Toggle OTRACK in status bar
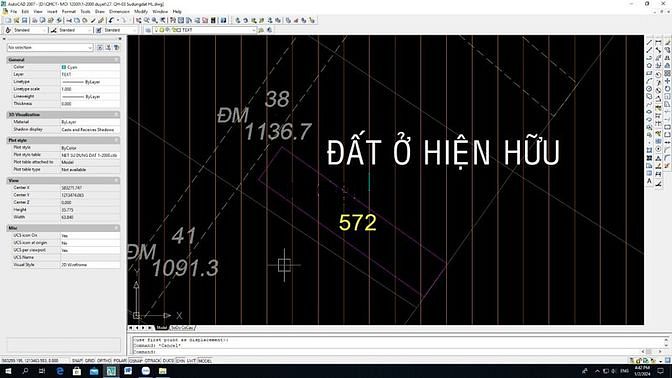 pyautogui.click(x=153, y=361)
